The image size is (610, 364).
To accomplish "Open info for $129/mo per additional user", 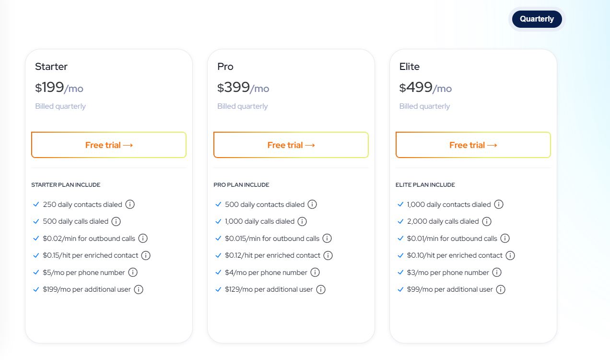I will [321, 289].
